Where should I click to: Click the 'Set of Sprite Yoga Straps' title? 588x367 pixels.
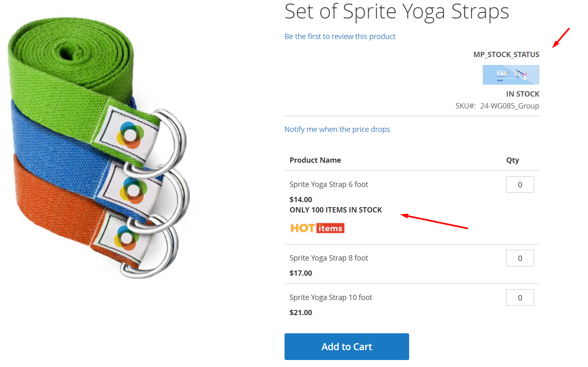coord(396,12)
